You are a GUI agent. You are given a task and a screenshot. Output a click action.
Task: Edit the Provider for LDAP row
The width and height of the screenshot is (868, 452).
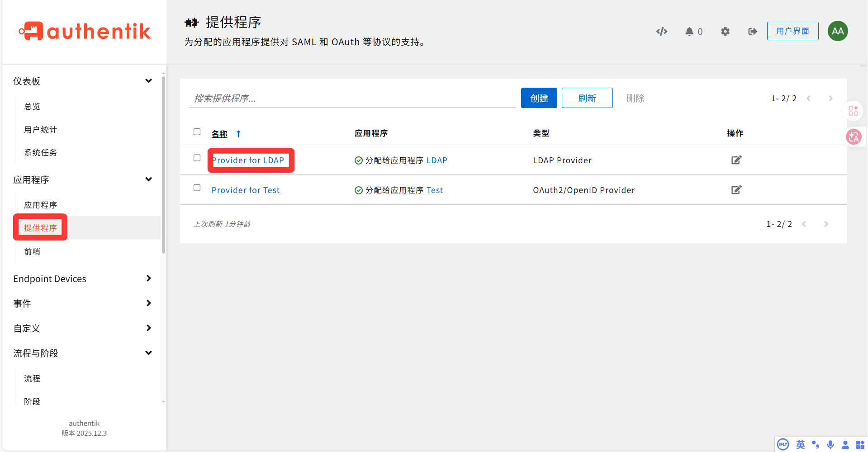[x=736, y=160]
